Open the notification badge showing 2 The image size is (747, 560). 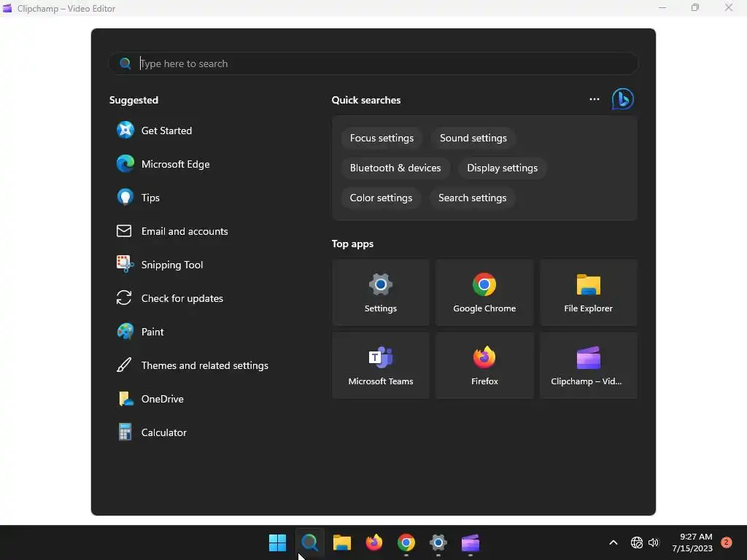[x=727, y=542]
